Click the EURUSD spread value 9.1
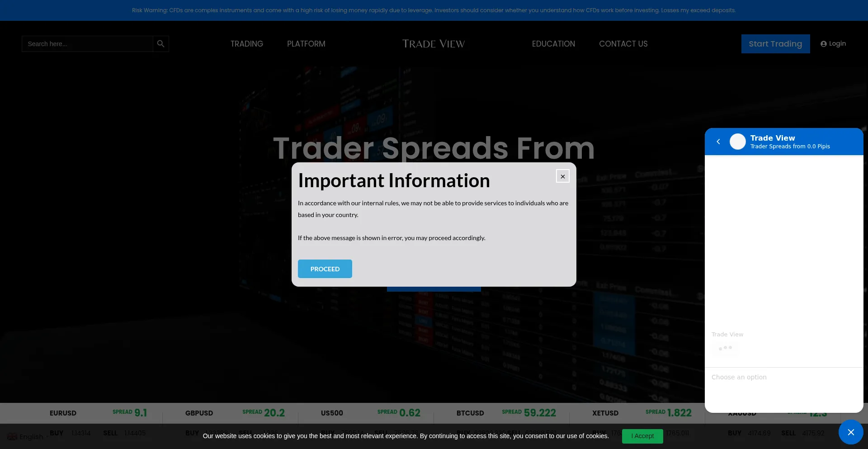 click(x=141, y=413)
